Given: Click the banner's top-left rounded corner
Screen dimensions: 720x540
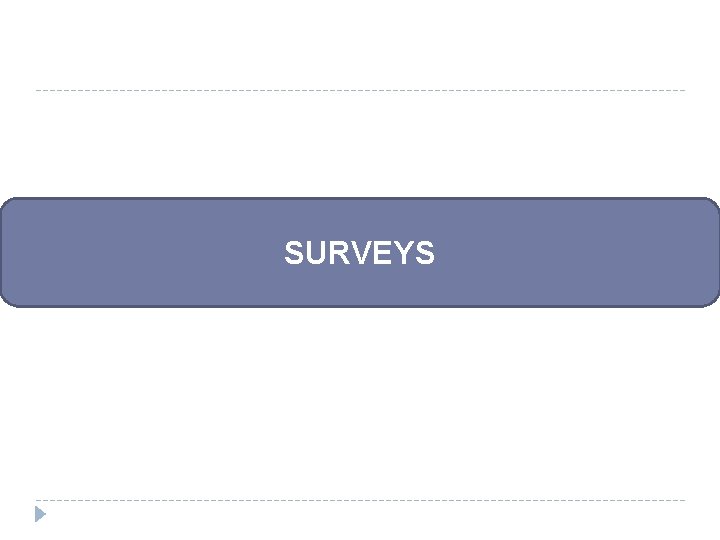Looking at the screenshot, I should tap(8, 206).
